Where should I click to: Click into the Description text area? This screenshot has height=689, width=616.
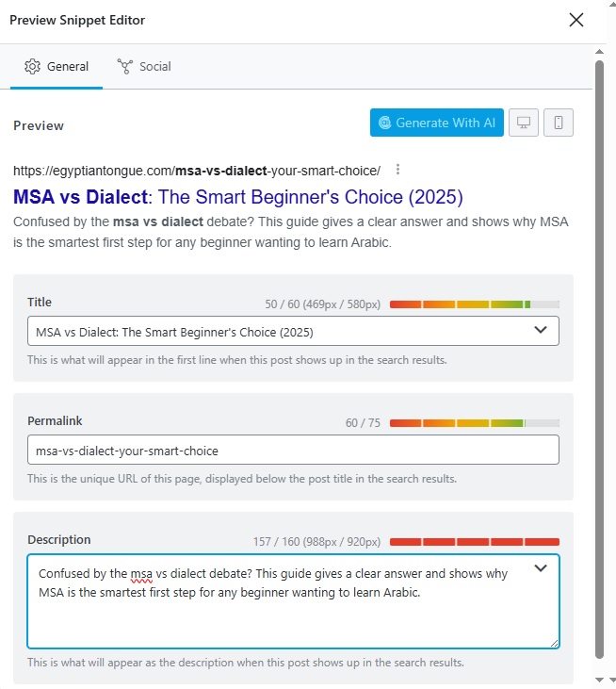pyautogui.click(x=283, y=613)
